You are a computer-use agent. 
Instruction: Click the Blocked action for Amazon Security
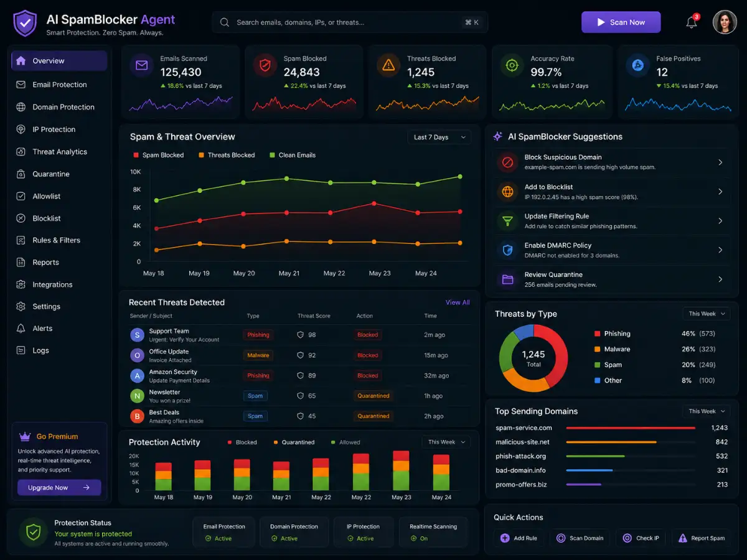point(367,376)
